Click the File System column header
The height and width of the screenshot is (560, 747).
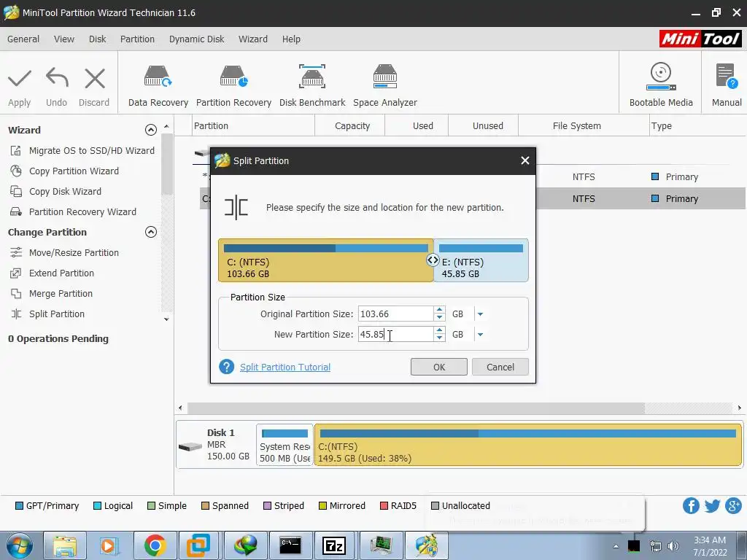point(576,125)
